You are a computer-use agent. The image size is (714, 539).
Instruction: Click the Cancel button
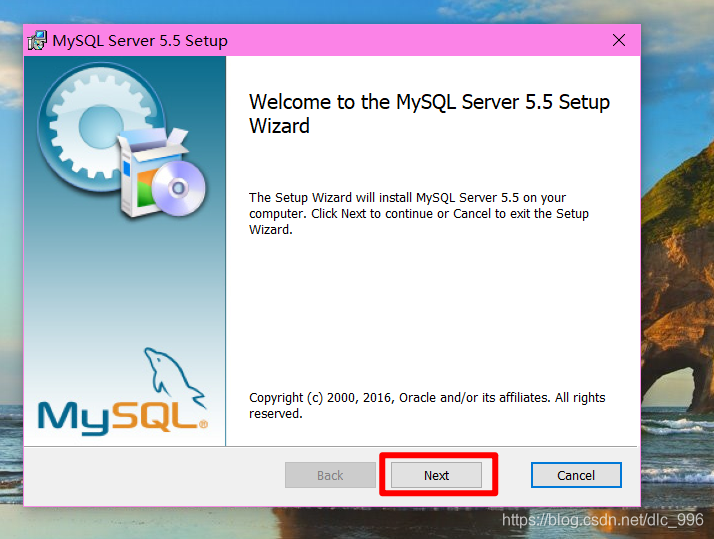576,475
